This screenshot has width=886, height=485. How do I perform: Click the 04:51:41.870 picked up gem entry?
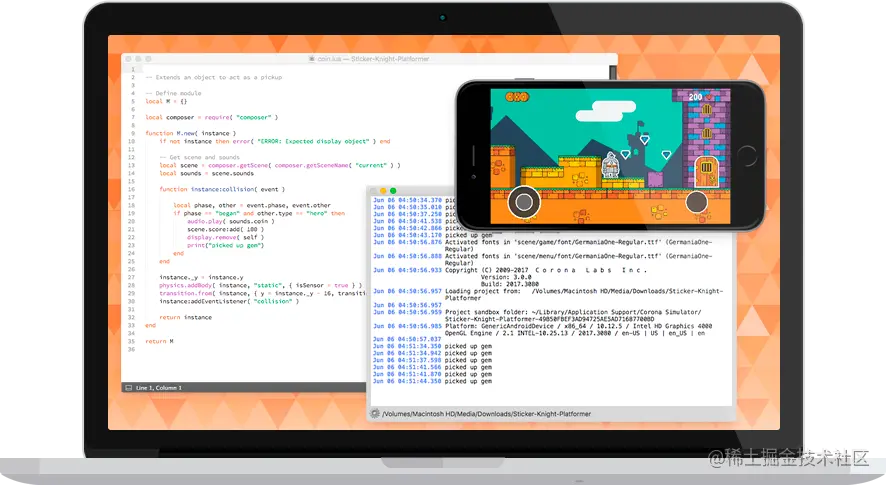pos(432,374)
